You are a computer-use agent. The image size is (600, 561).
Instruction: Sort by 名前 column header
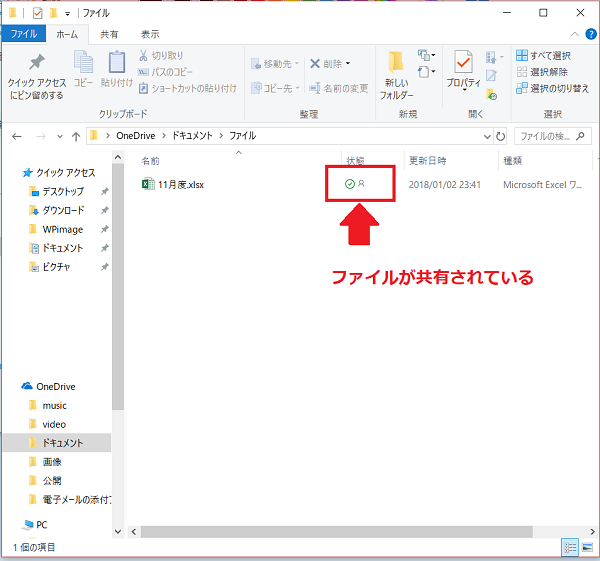click(x=150, y=161)
